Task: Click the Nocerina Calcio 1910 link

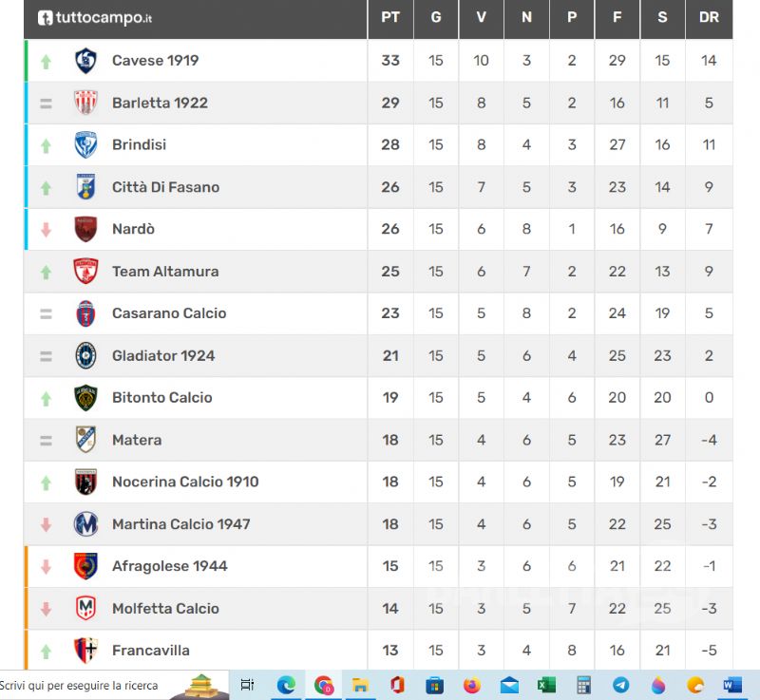Action: pos(185,482)
